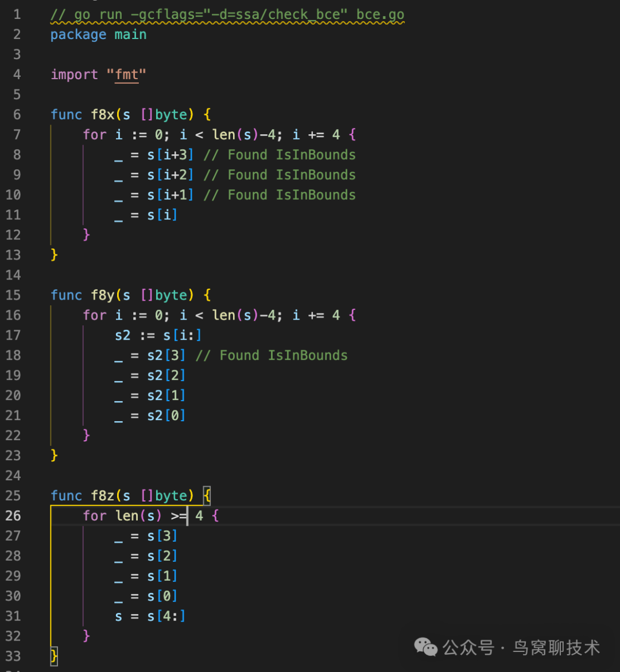Click line number 26 in the gutter

point(13,515)
